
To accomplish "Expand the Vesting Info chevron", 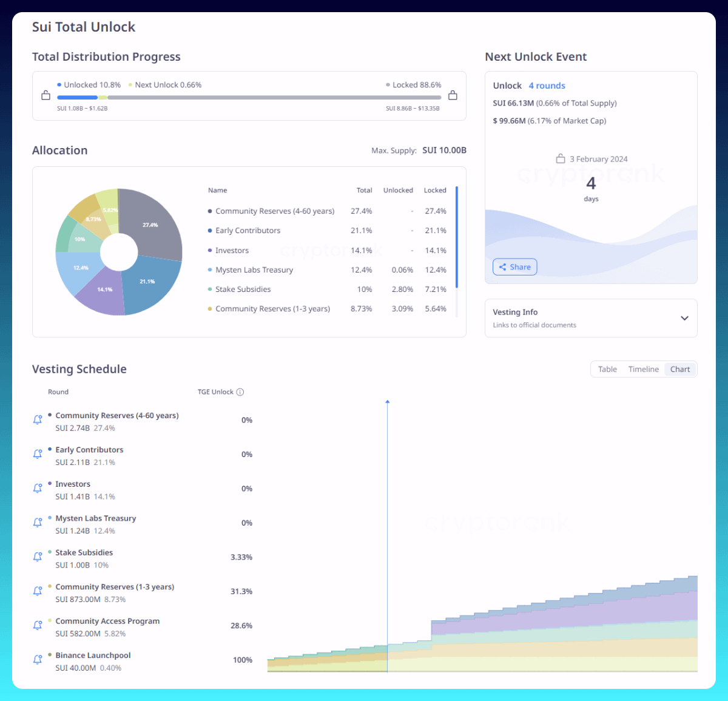I will (684, 318).
